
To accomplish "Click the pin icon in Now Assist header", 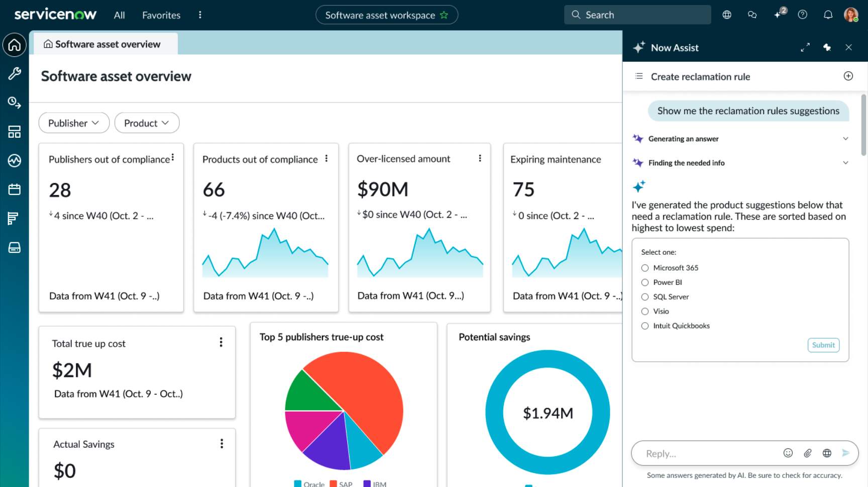I will [x=827, y=48].
